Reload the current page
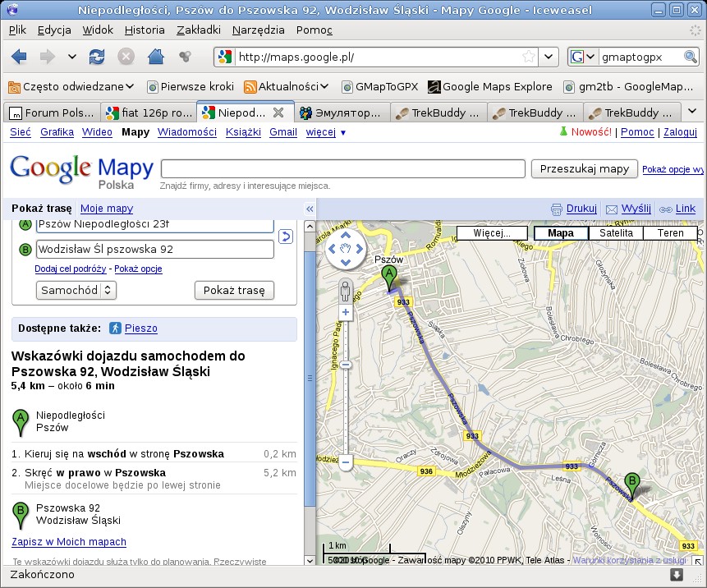Viewport: 707px width, 588px height. pos(97,57)
